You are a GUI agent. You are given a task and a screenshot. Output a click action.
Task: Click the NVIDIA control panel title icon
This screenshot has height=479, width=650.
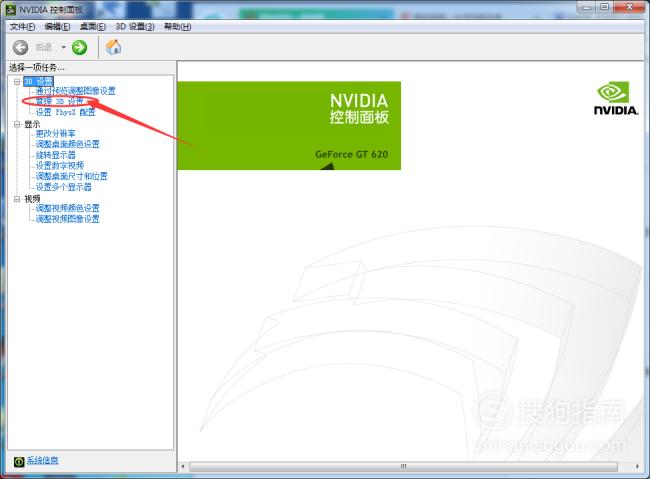click(10, 10)
